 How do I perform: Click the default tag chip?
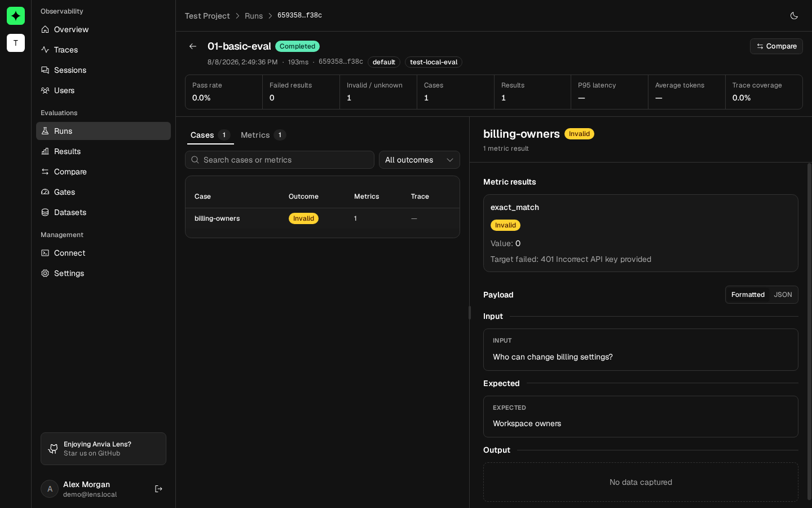click(384, 62)
